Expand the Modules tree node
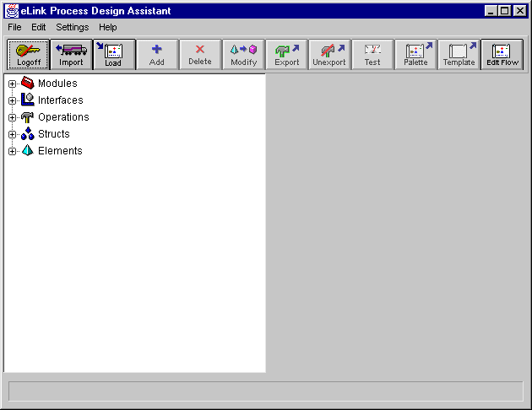This screenshot has width=532, height=410. pos(12,84)
